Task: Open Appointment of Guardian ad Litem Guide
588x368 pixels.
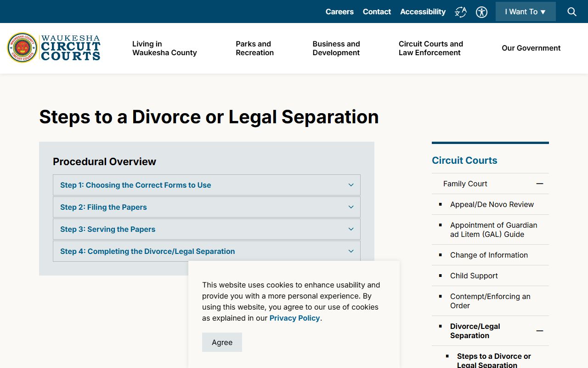Action: pos(493,230)
